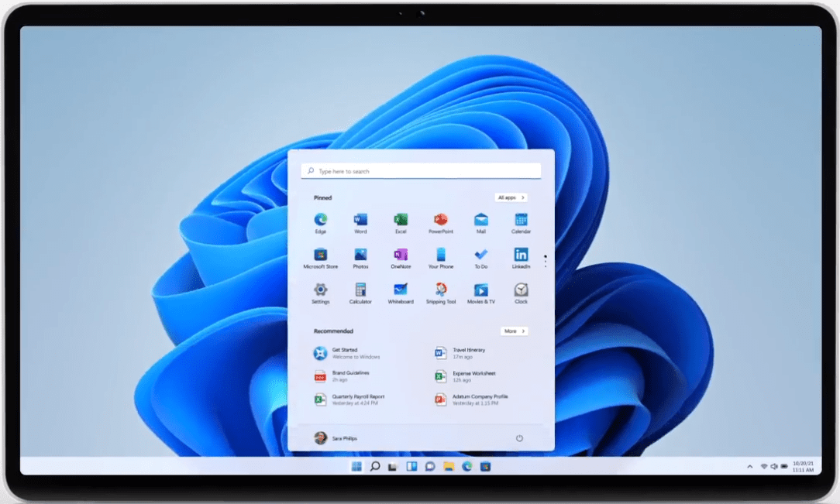This screenshot has width=840, height=504.
Task: Launch the Calculator app
Action: point(360,293)
